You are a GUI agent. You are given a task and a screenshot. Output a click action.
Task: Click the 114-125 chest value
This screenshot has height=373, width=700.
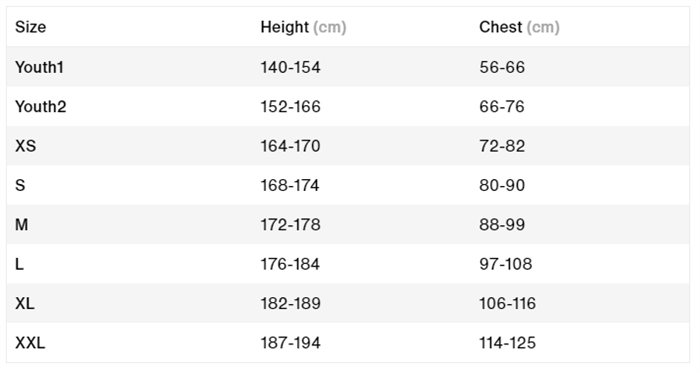(508, 343)
